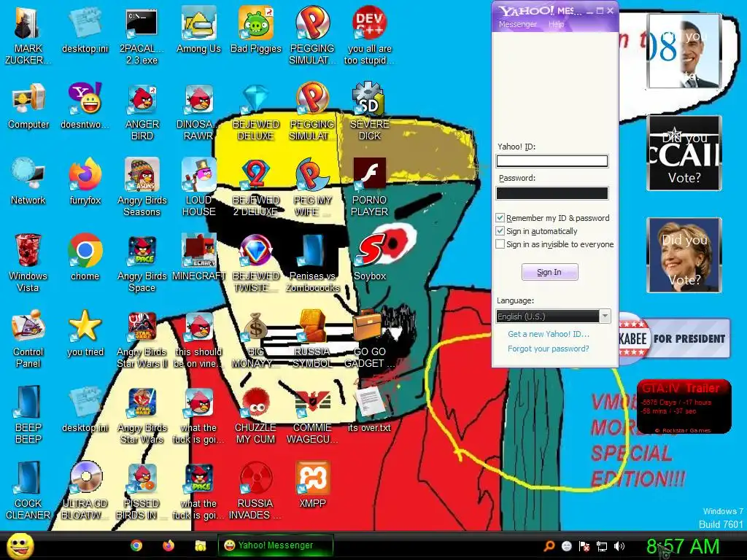Open the Help menu in Yahoo Messenger
The image size is (747, 560).
(556, 24)
